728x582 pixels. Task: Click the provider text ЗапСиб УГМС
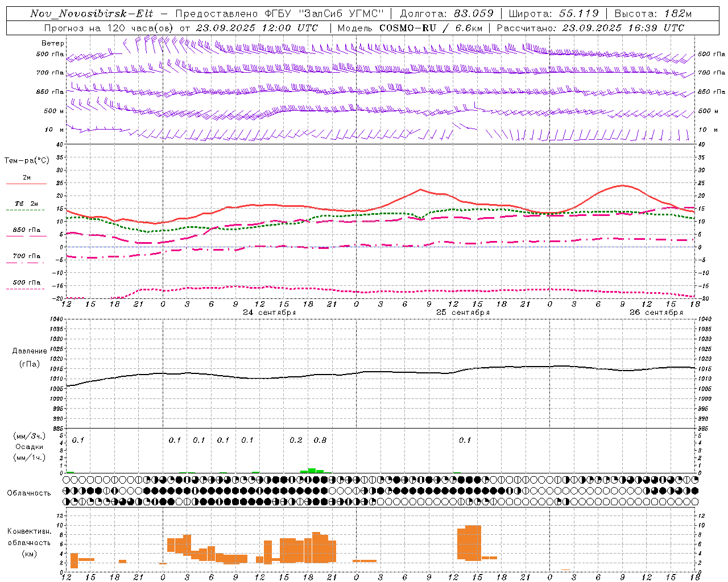tap(341, 14)
